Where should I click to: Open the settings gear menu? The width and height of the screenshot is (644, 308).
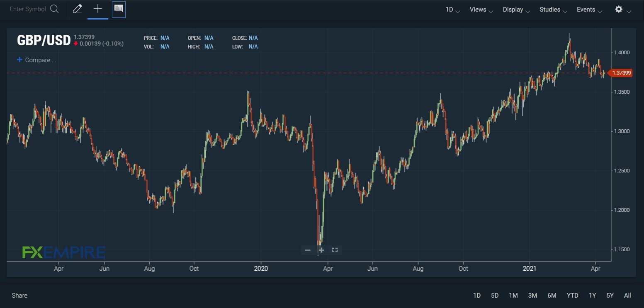tap(619, 9)
